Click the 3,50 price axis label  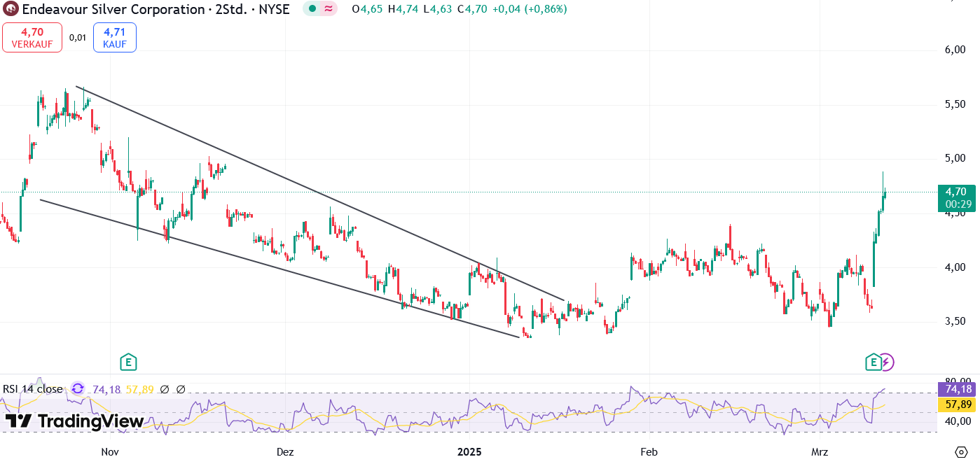click(955, 321)
